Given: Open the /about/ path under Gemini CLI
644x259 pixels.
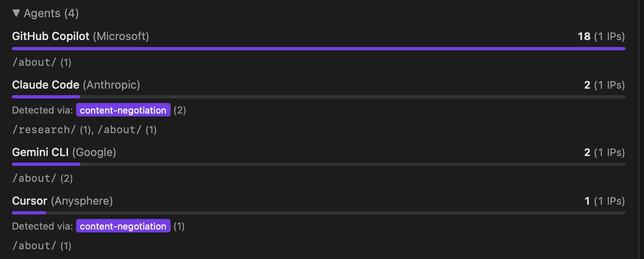Looking at the screenshot, I should click(34, 179).
